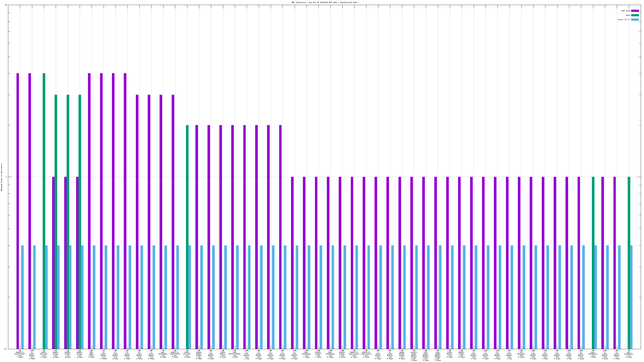Click the bl.spamcop.net 4 hops label
The height and width of the screenshot is (362, 644).
[x=521, y=354]
